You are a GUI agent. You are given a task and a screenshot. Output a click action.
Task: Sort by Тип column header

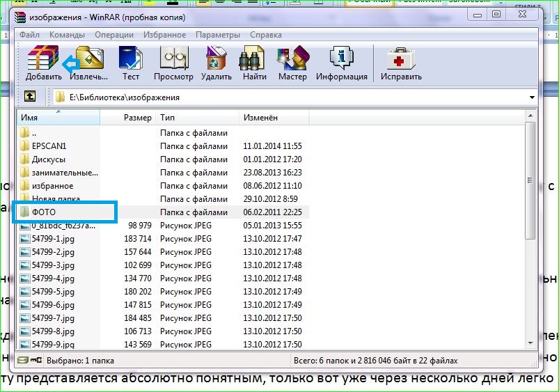point(197,118)
